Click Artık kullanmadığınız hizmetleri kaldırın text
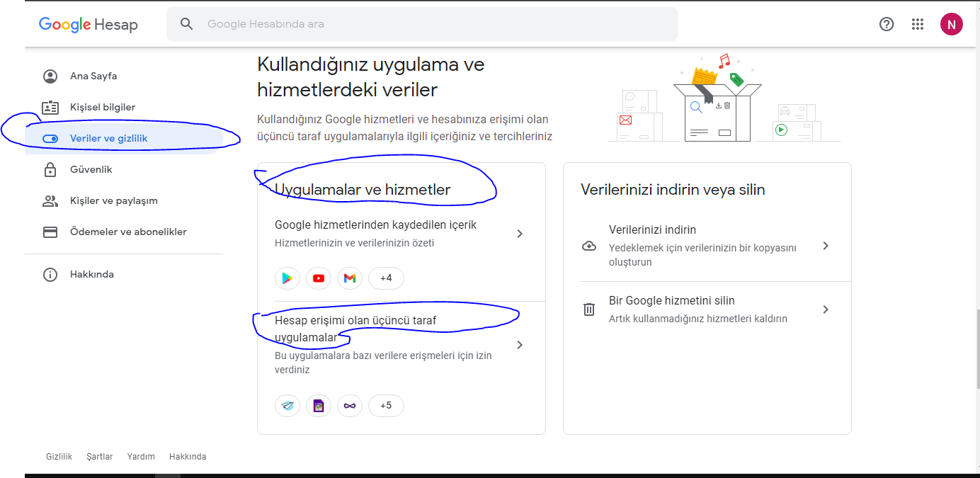Viewport: 980px width, 478px height. (698, 319)
